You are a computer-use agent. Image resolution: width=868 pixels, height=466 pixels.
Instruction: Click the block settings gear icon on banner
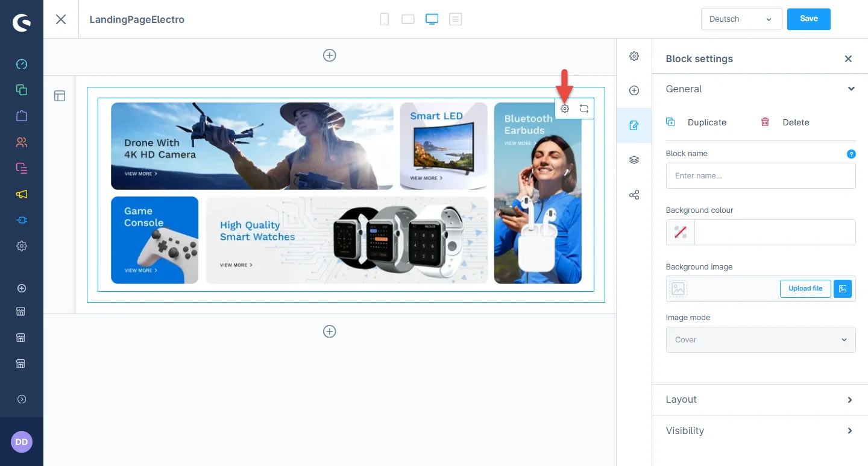pyautogui.click(x=565, y=109)
